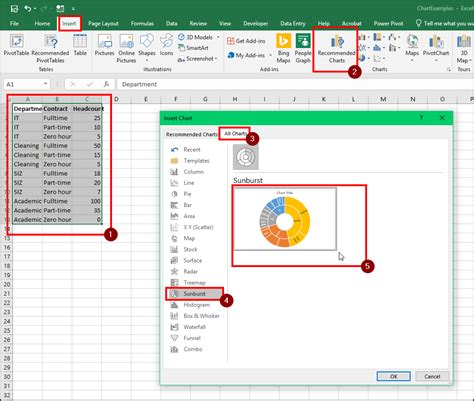
Task: Switch to Recommended Charts dialog tab
Action: [x=191, y=134]
